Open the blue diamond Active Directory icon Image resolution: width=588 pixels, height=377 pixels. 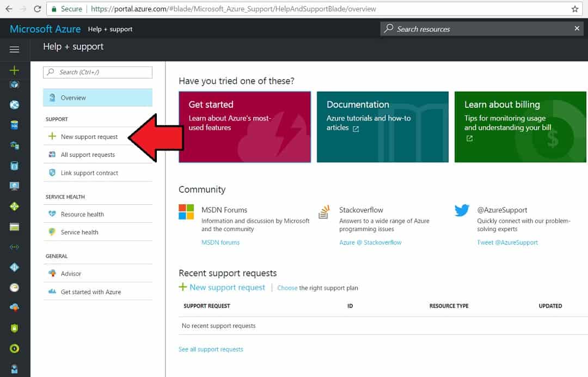tap(14, 267)
